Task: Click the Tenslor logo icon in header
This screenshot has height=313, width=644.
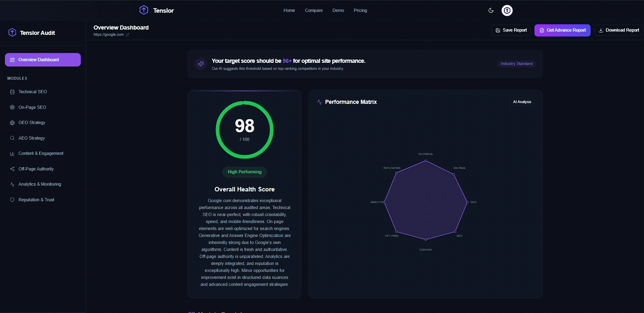Action: click(144, 10)
